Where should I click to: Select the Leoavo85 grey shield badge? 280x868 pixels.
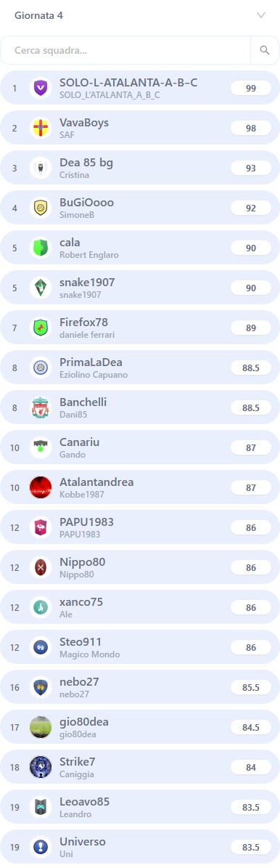(x=41, y=806)
